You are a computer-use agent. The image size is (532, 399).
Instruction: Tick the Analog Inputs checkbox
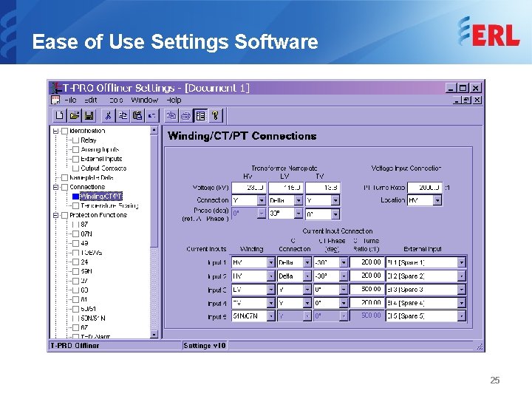pyautogui.click(x=75, y=149)
